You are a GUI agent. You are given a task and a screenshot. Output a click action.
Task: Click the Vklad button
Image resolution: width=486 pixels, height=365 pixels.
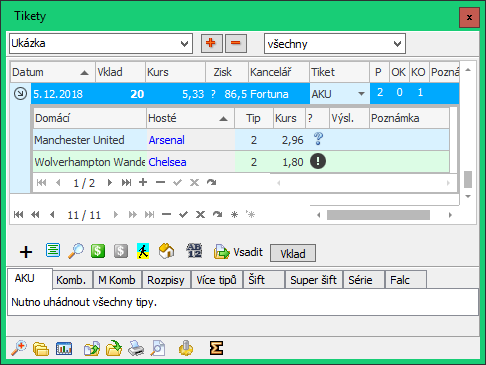click(x=293, y=254)
